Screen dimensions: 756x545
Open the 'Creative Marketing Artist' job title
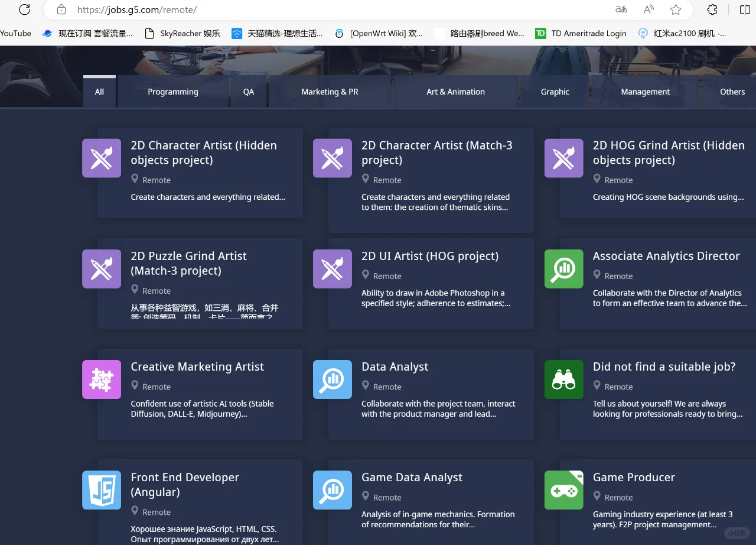[197, 366]
